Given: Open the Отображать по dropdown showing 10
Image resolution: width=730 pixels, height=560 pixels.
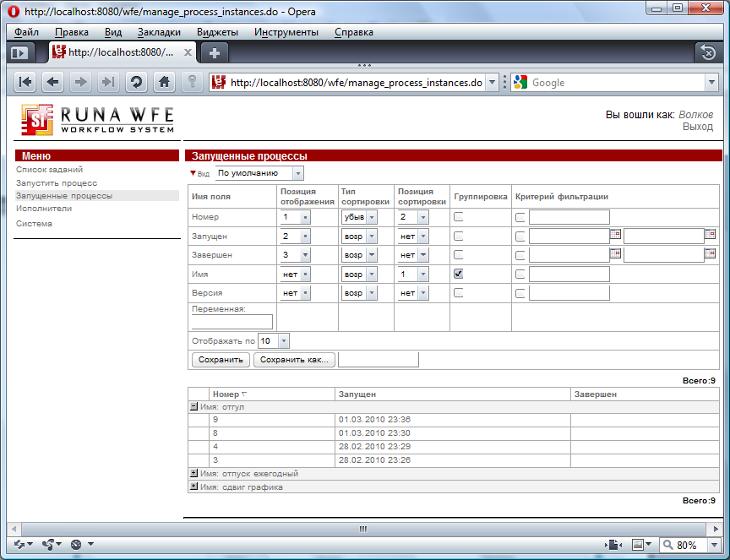Looking at the screenshot, I should coord(274,340).
